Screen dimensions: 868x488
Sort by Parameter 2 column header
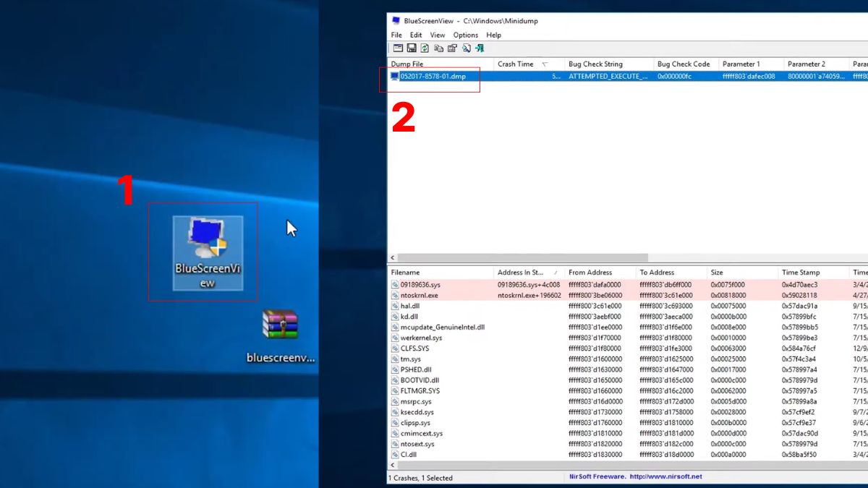click(x=816, y=64)
